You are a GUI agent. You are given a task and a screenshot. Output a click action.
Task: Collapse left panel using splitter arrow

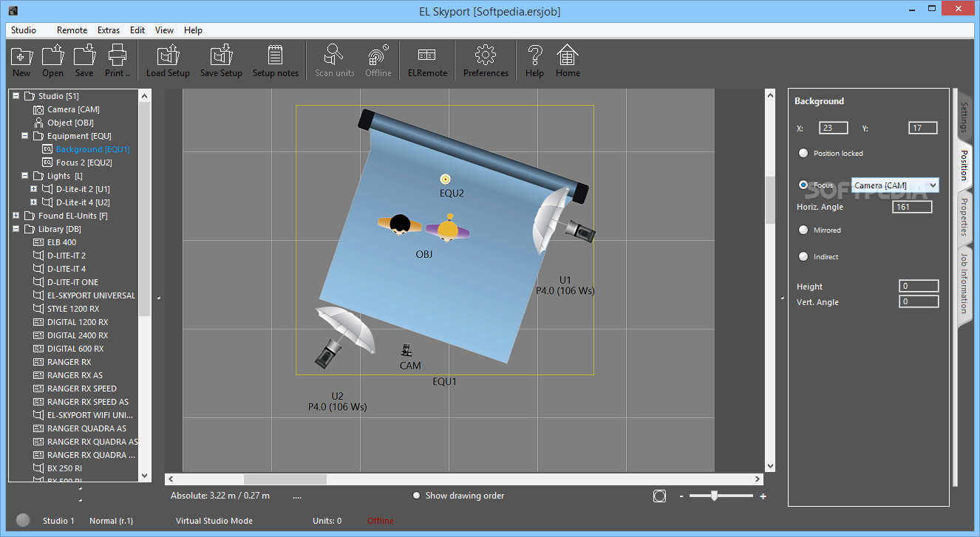158,298
